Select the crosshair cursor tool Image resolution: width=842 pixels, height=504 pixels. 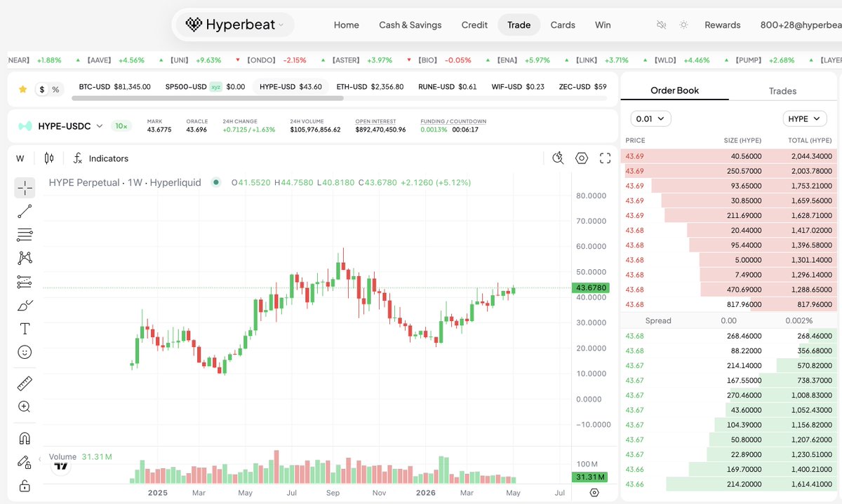25,187
